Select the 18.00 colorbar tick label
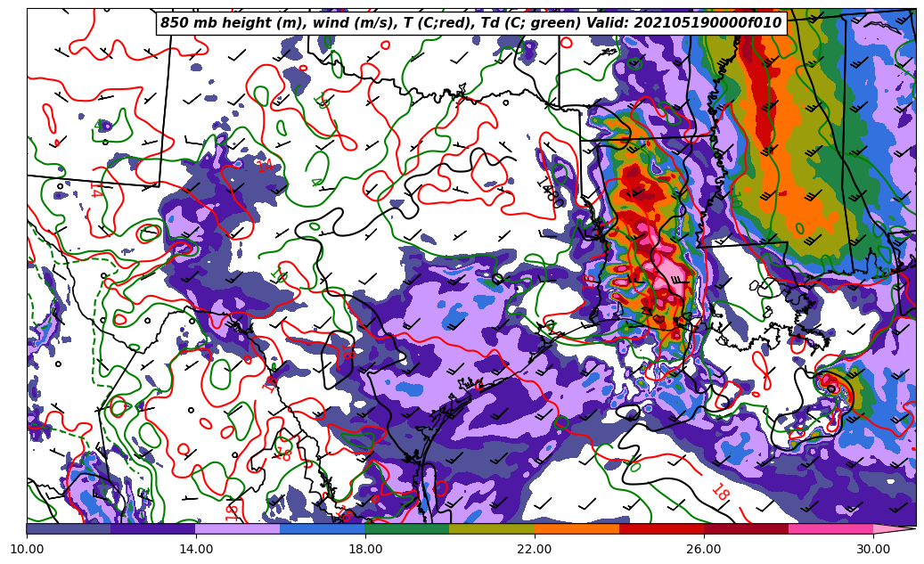This screenshot has height=564, width=924. coord(365,550)
